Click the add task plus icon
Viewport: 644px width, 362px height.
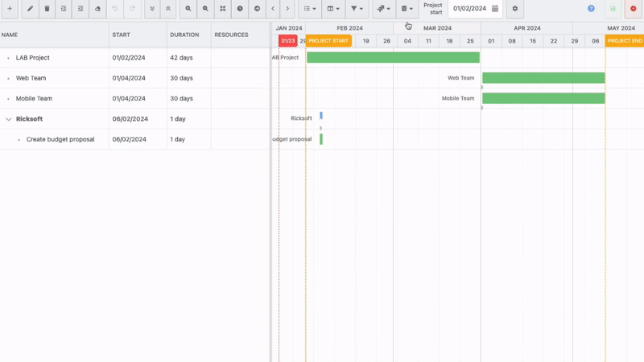point(10,9)
